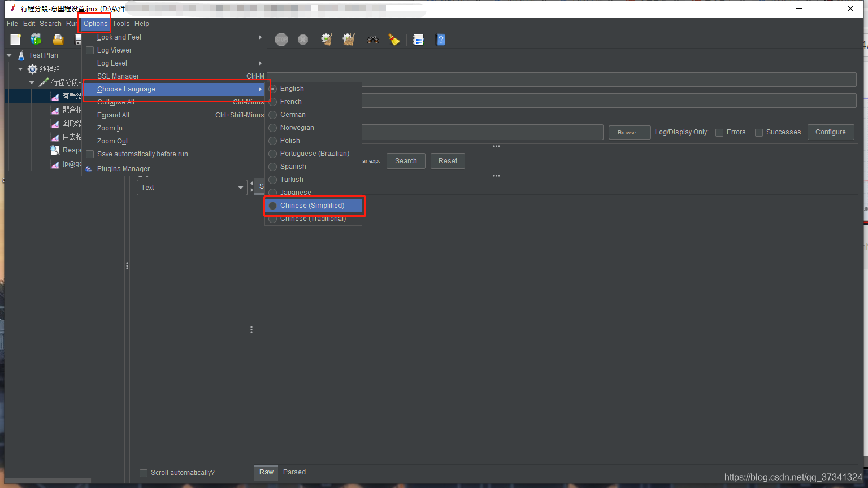Click the binoculars Search toolbar icon
Viewport: 868px width, 488px height.
pos(372,40)
